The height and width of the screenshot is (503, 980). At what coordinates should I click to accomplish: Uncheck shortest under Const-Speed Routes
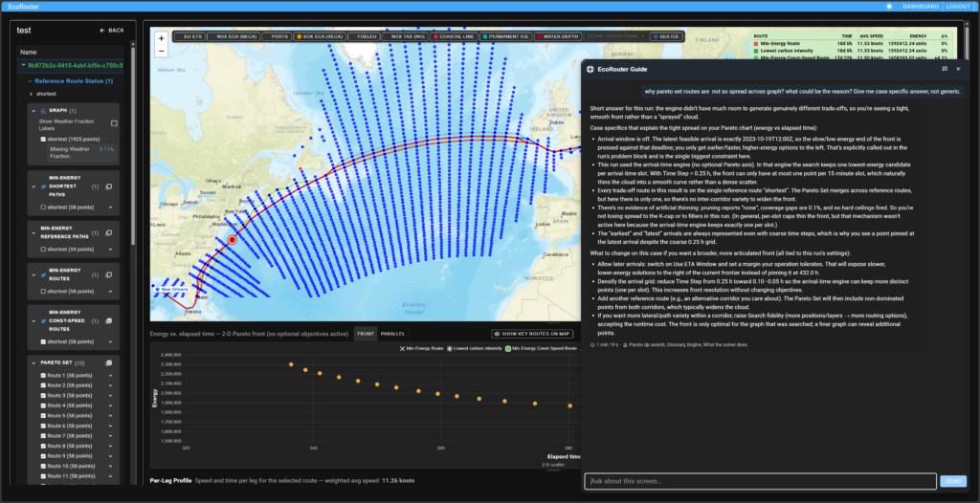42,341
